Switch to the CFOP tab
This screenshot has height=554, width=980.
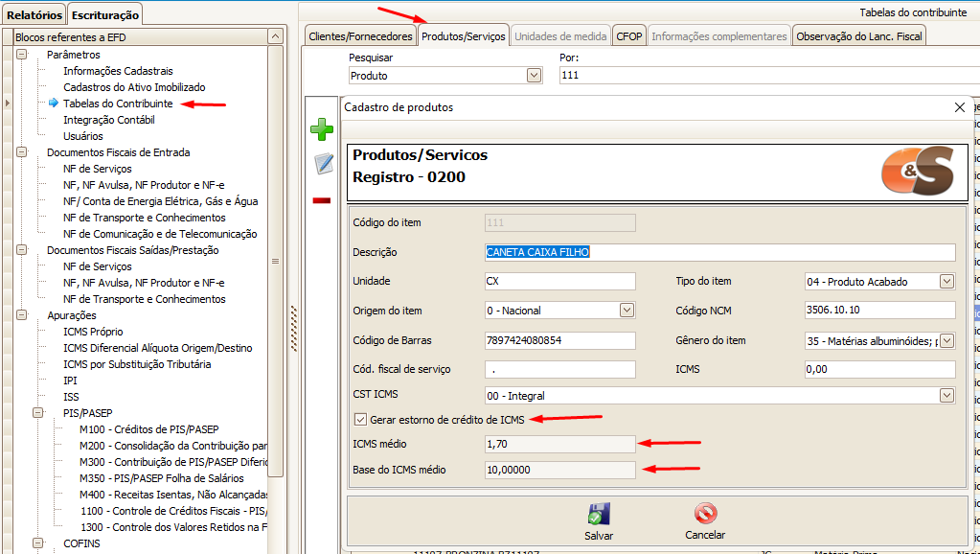tap(629, 36)
